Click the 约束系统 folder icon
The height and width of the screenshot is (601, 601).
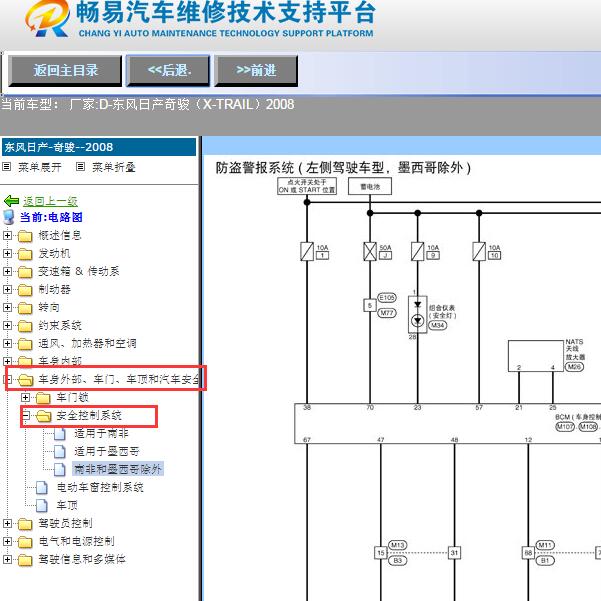(x=25, y=326)
